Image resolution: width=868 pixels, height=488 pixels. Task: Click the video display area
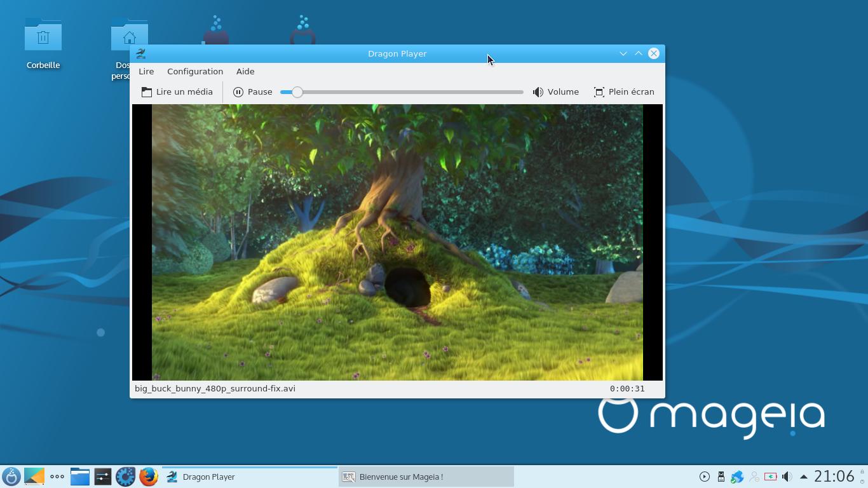tap(397, 242)
